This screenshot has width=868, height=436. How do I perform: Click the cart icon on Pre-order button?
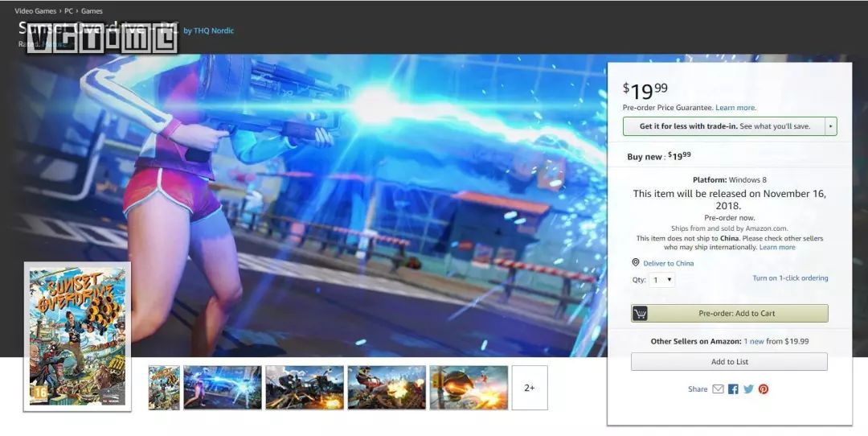coord(640,314)
